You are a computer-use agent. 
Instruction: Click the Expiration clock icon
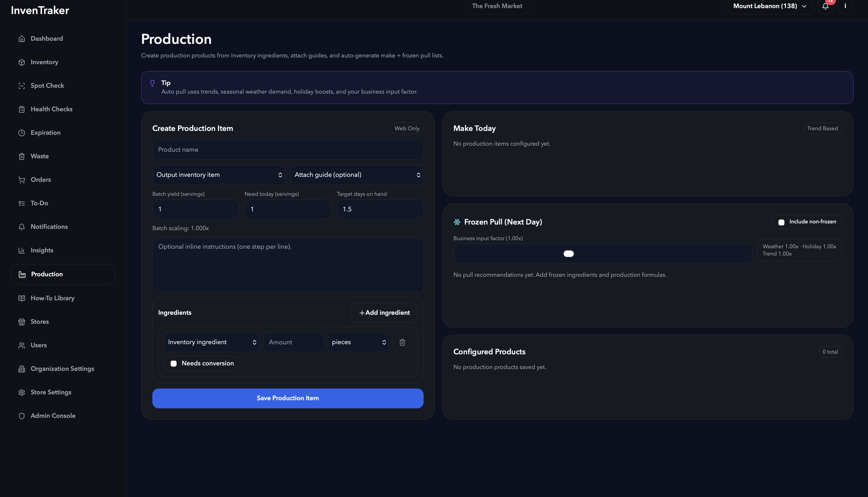click(x=21, y=133)
